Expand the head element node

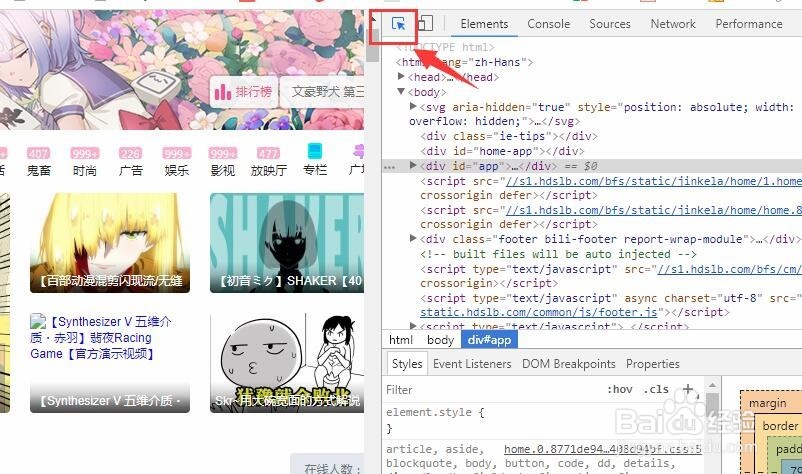tap(402, 77)
